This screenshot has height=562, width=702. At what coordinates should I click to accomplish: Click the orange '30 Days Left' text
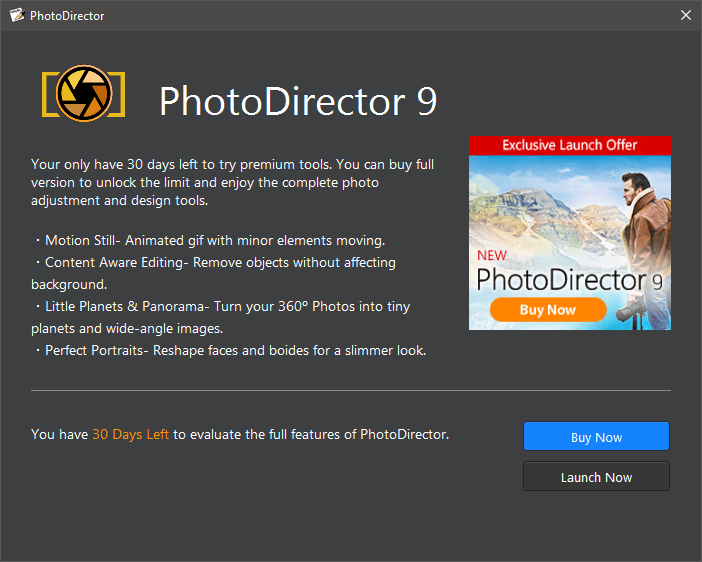[x=130, y=434]
